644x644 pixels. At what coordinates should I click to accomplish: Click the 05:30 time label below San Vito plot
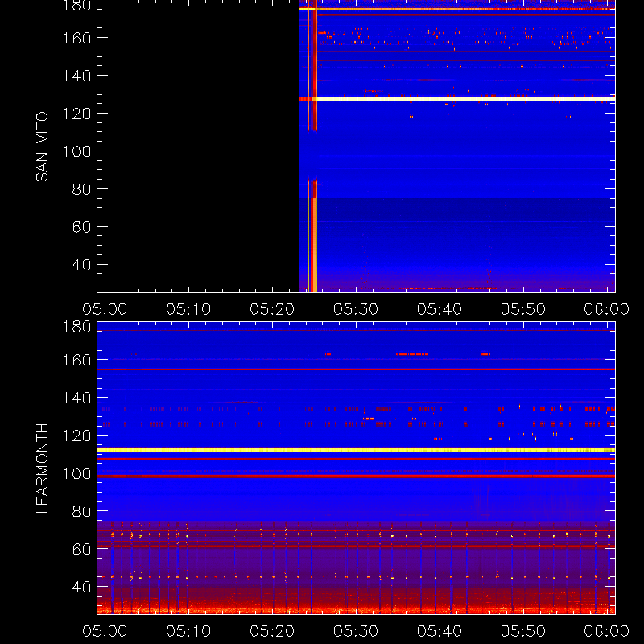coord(356,309)
